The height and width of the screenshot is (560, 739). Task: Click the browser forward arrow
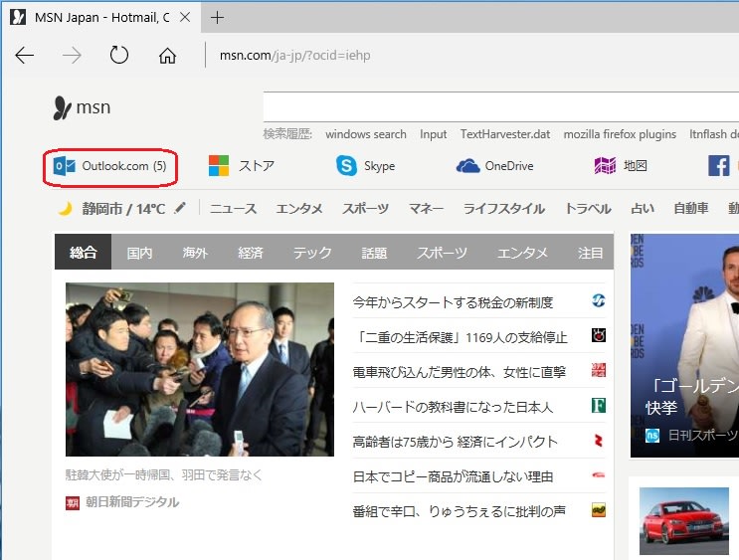click(x=72, y=56)
